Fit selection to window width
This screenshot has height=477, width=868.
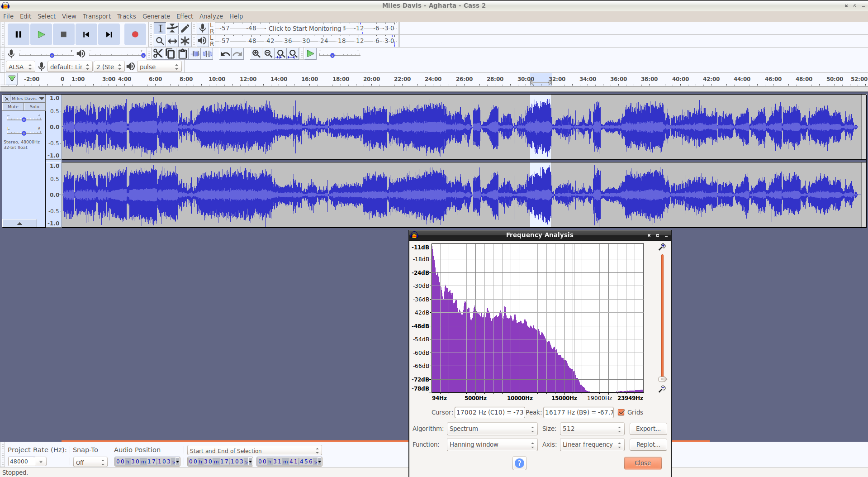tap(281, 54)
